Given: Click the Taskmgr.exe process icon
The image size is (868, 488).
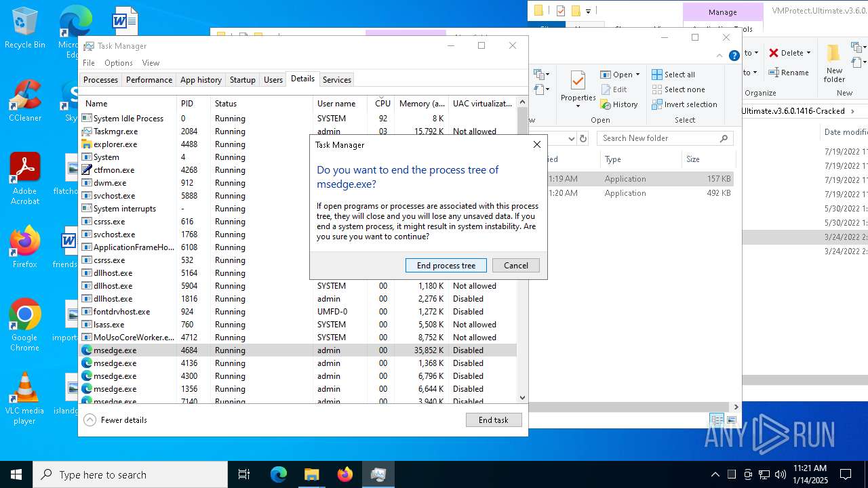Looking at the screenshot, I should (87, 131).
